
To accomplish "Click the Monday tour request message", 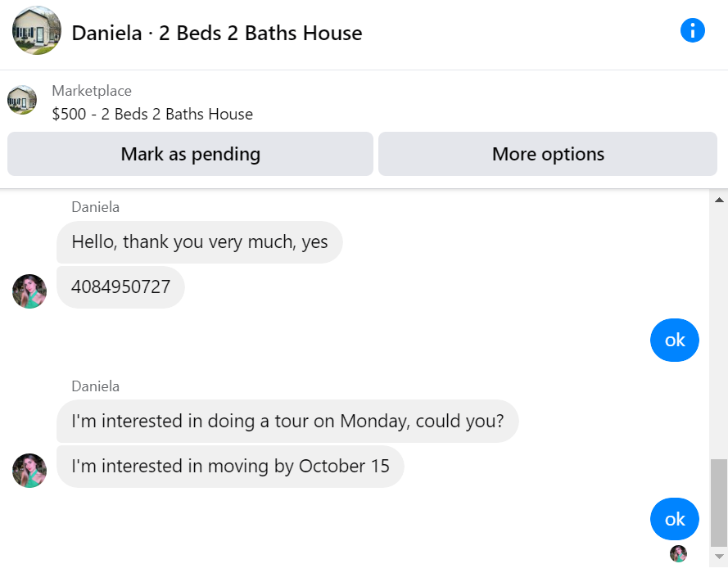I will [287, 422].
